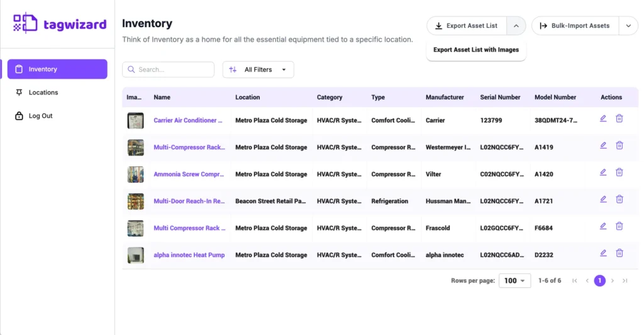This screenshot has height=335, width=644.
Task: Click the Manufacturer column header
Action: 445,98
